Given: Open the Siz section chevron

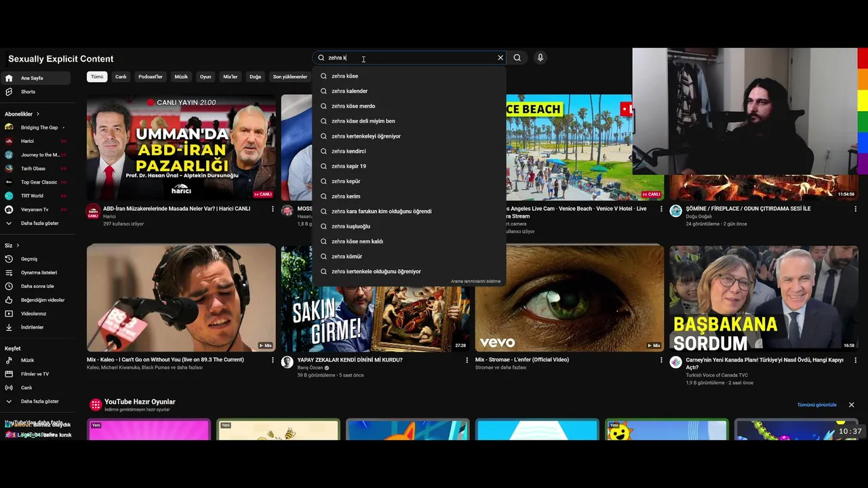Looking at the screenshot, I should 18,245.
